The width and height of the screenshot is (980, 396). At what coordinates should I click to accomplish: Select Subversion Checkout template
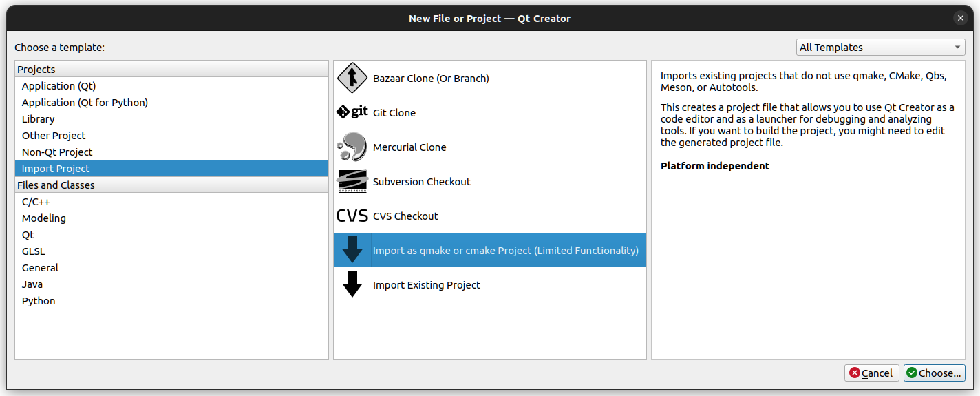(x=490, y=181)
